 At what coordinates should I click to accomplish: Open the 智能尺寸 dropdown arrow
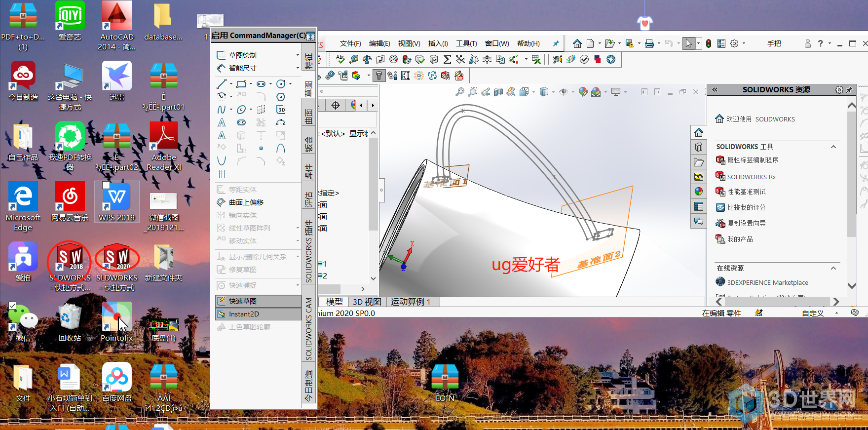point(298,68)
